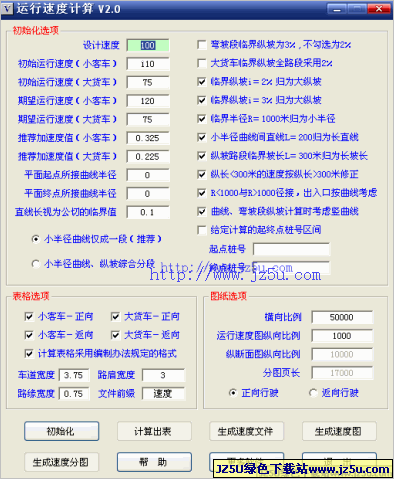Toggle 大货车-返向 checkbox
394x479 pixels.
pos(115,335)
